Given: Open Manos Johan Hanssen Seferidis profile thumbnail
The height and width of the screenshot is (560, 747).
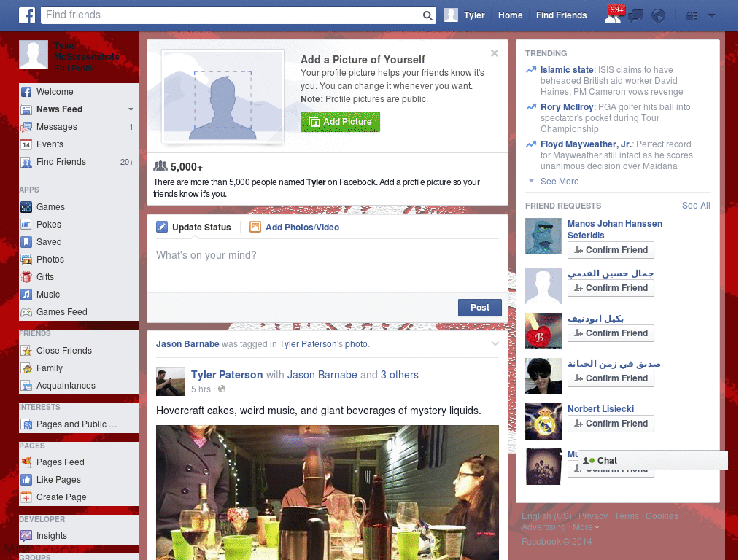Looking at the screenshot, I should coord(543,236).
